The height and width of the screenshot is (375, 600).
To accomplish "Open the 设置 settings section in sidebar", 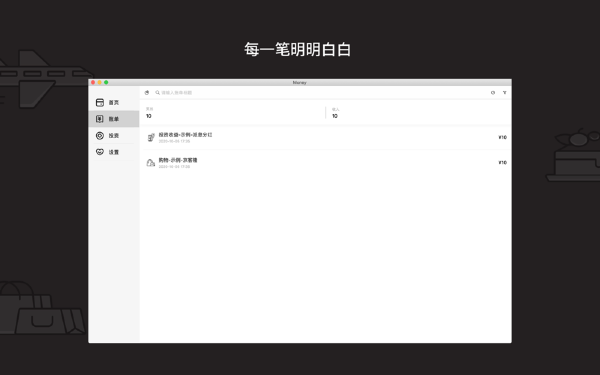I will pyautogui.click(x=114, y=152).
